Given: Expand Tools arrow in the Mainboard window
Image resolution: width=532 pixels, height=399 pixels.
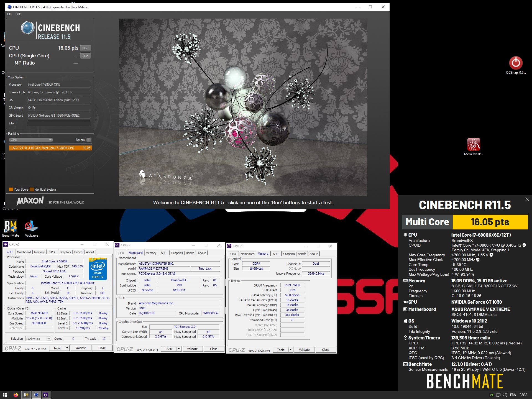Looking at the screenshot, I should [x=179, y=349].
